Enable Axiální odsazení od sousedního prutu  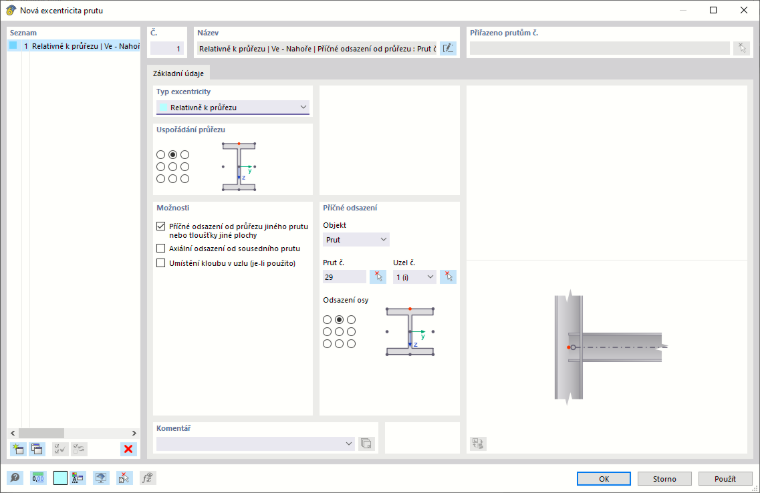pos(160,248)
